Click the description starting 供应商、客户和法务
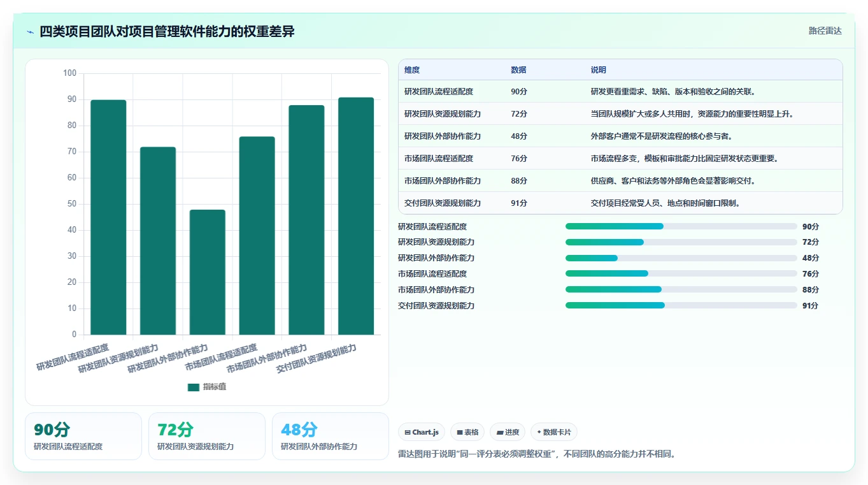Viewport: 868px width, 485px height. [x=673, y=181]
